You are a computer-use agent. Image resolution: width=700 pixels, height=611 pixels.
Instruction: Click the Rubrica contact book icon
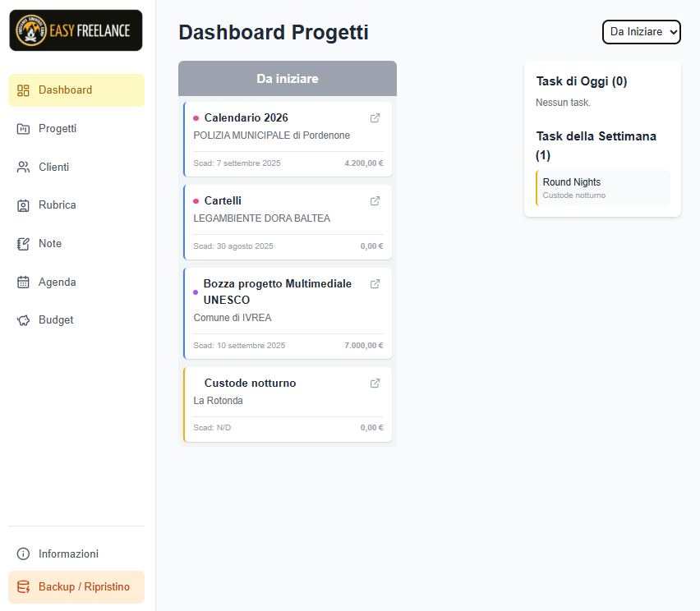click(23, 205)
